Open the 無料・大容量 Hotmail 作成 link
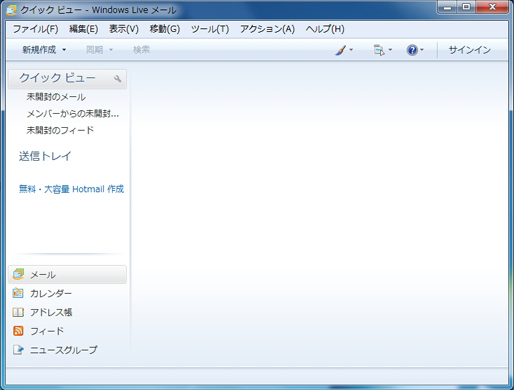 pos(71,189)
